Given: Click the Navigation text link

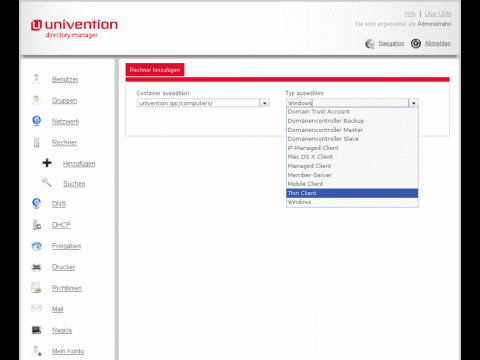Looking at the screenshot, I should (391, 43).
